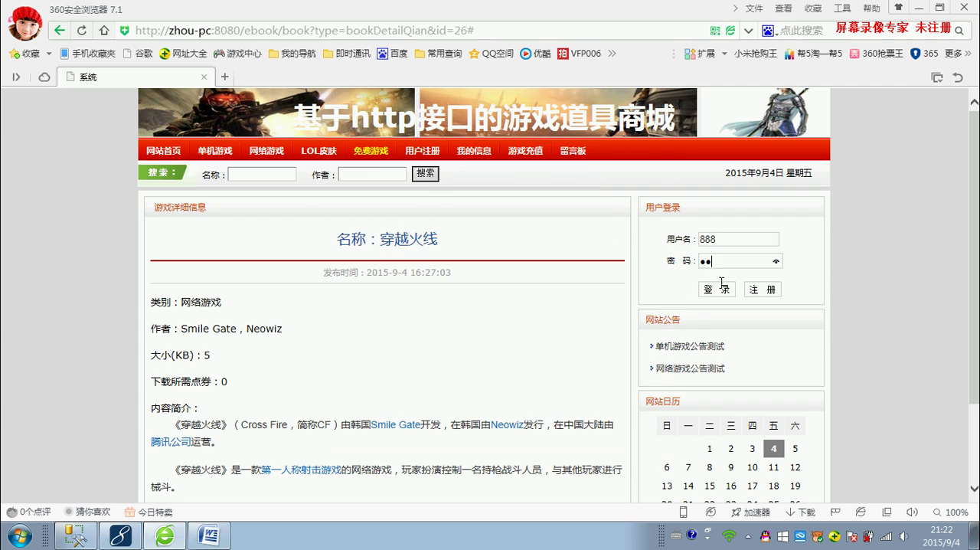Expand the 收藏 dropdown arrow

tap(49, 54)
